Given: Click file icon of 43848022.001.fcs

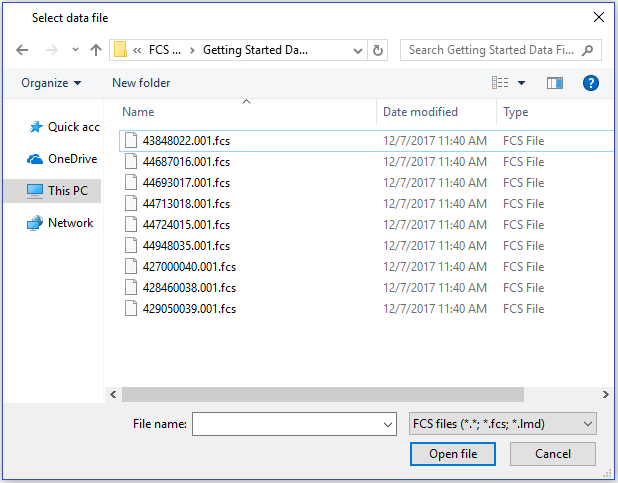Looking at the screenshot, I should coord(131,140).
